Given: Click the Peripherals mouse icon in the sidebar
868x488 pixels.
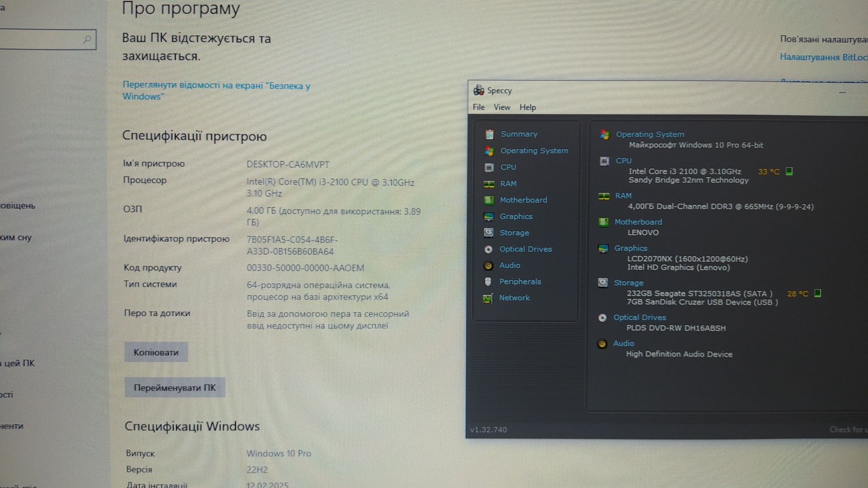Looking at the screenshot, I should tap(488, 282).
